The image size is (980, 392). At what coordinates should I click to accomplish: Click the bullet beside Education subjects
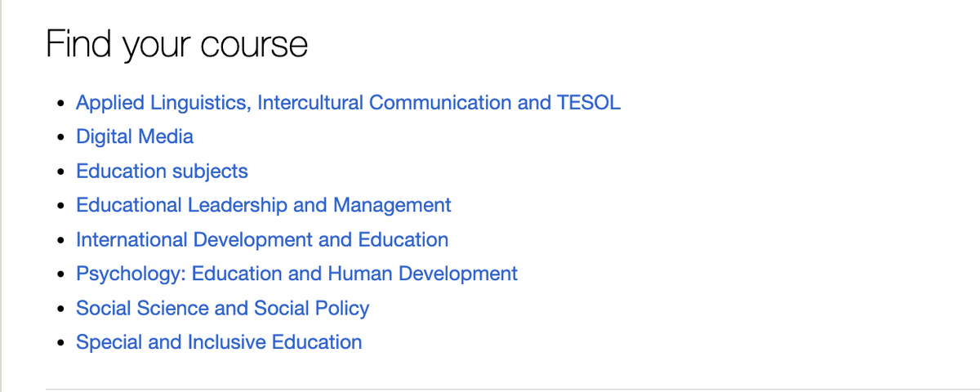60,173
